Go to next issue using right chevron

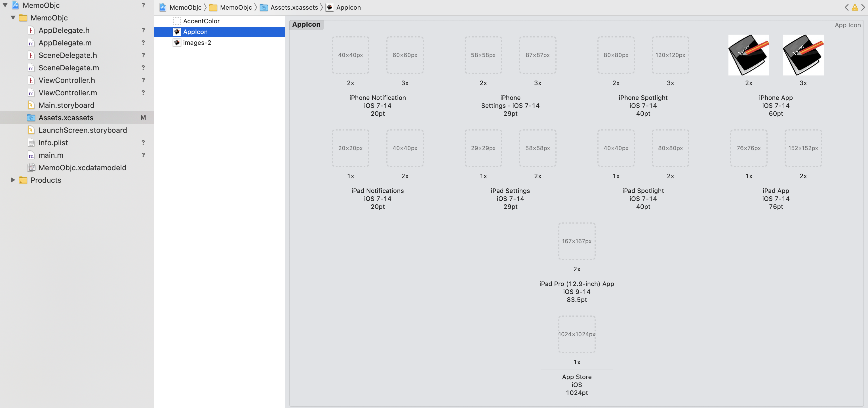863,7
